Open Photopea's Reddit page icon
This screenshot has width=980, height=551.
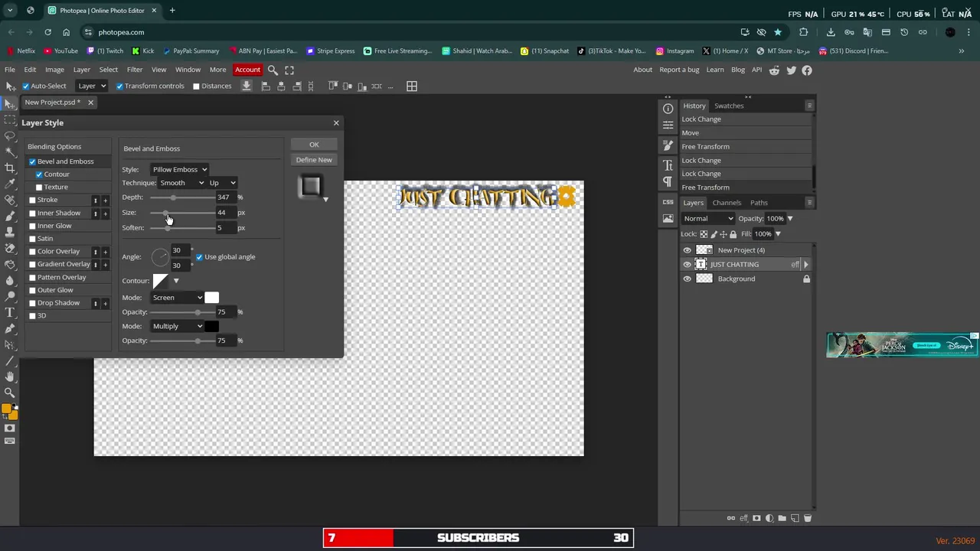tap(775, 70)
